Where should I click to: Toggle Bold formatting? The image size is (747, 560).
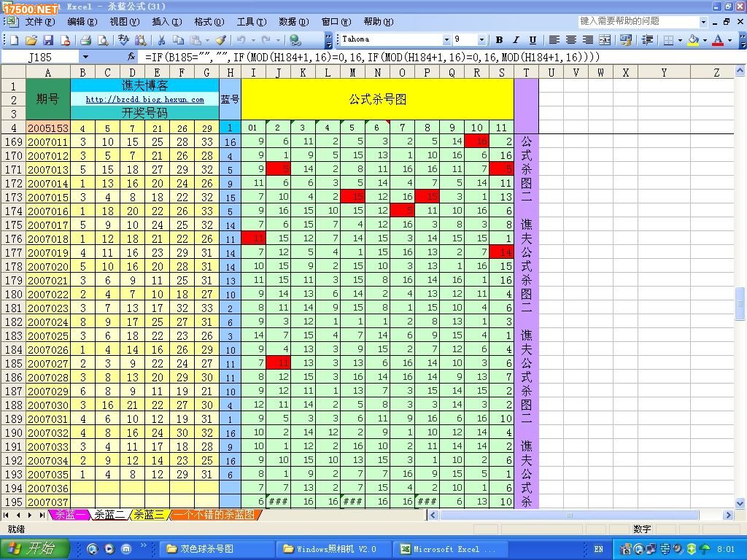499,40
